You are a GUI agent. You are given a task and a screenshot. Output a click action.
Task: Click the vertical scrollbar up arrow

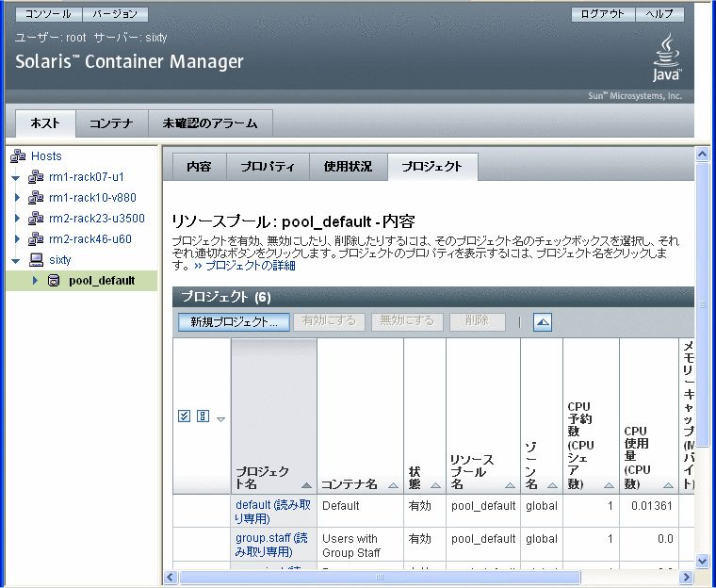[x=702, y=155]
